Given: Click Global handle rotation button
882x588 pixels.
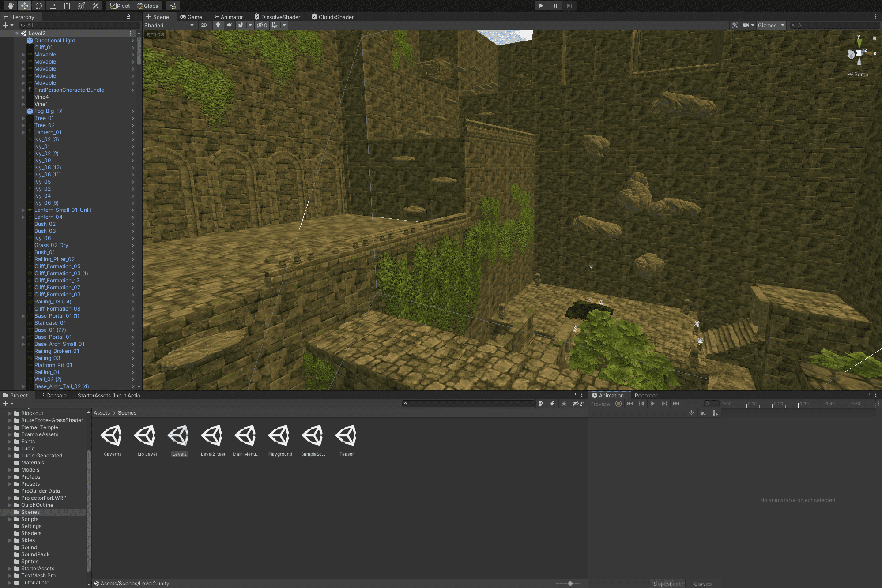Looking at the screenshot, I should click(148, 6).
